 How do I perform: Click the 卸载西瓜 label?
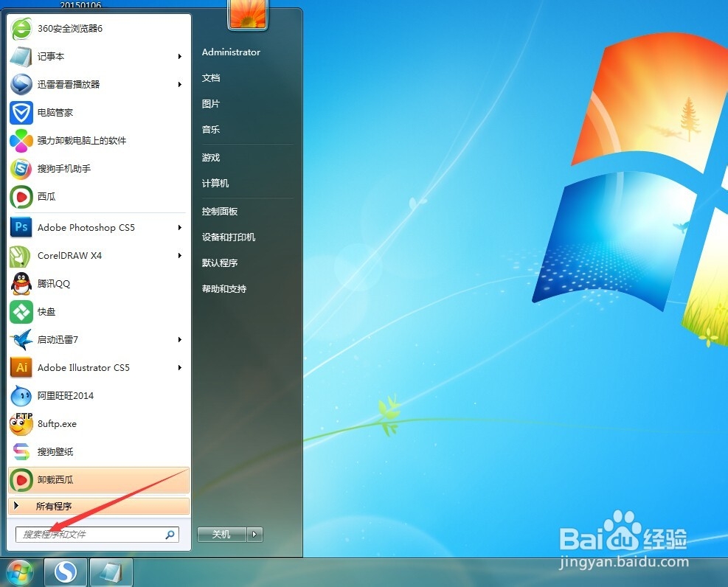coord(55,480)
